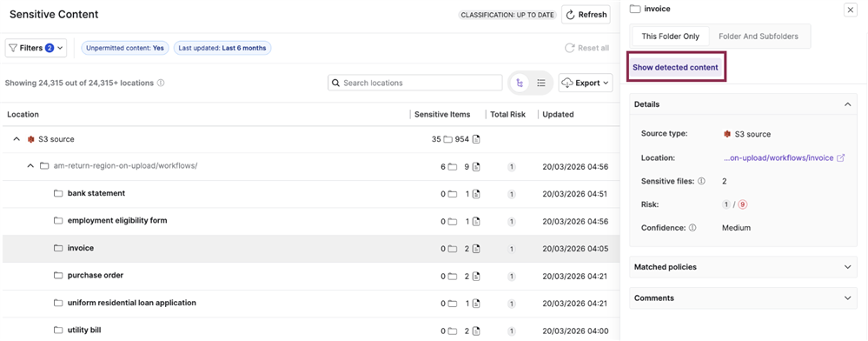Viewport: 868px width, 341px height.
Task: Click the info icon next to Confidence
Action: pos(692,228)
